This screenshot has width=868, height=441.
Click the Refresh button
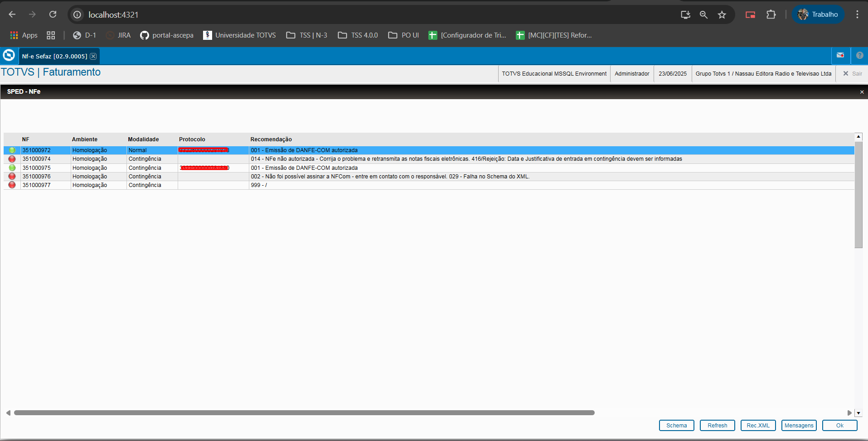[x=718, y=426]
